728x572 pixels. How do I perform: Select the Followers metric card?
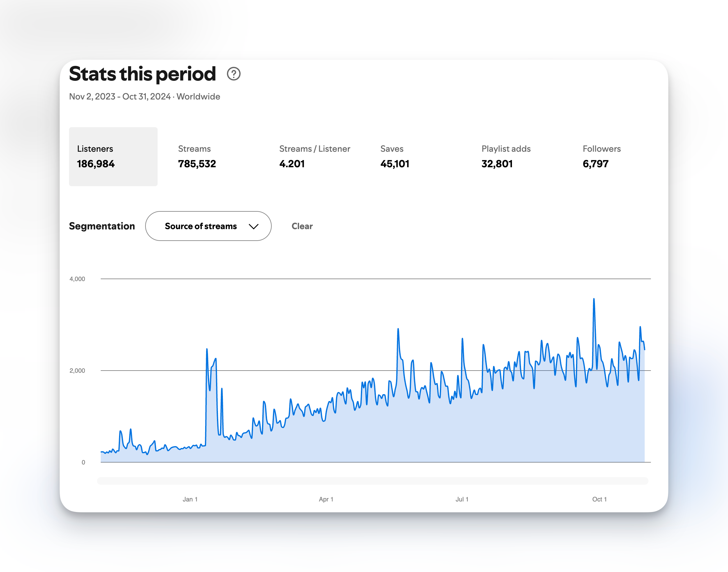(x=601, y=156)
